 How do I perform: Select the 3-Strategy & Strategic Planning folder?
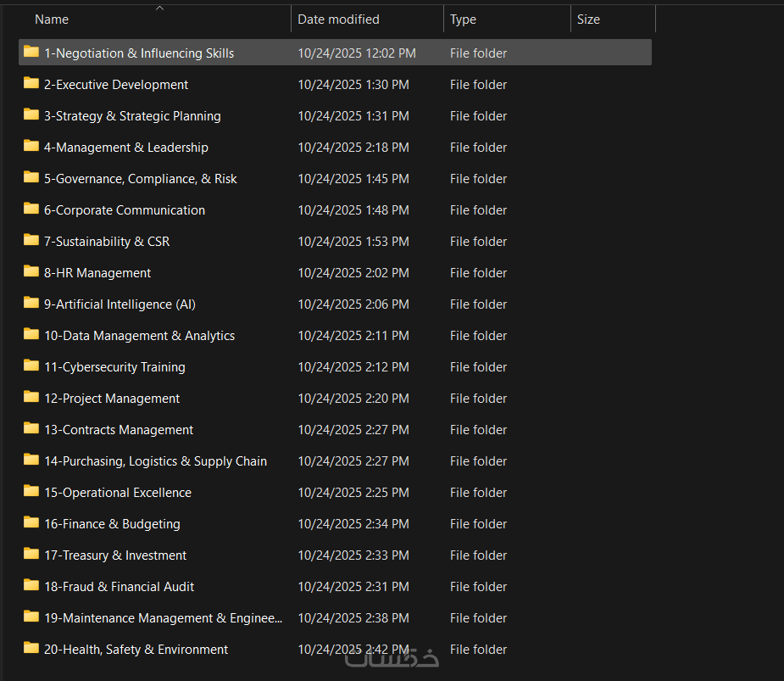click(132, 116)
